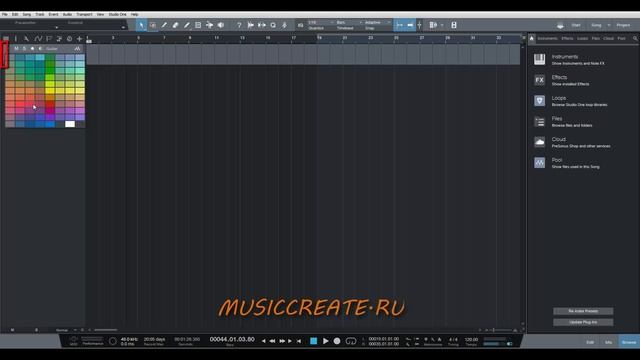Click the magnifier loop icon in toolbar
This screenshot has width=640, height=360.
coord(273,25)
